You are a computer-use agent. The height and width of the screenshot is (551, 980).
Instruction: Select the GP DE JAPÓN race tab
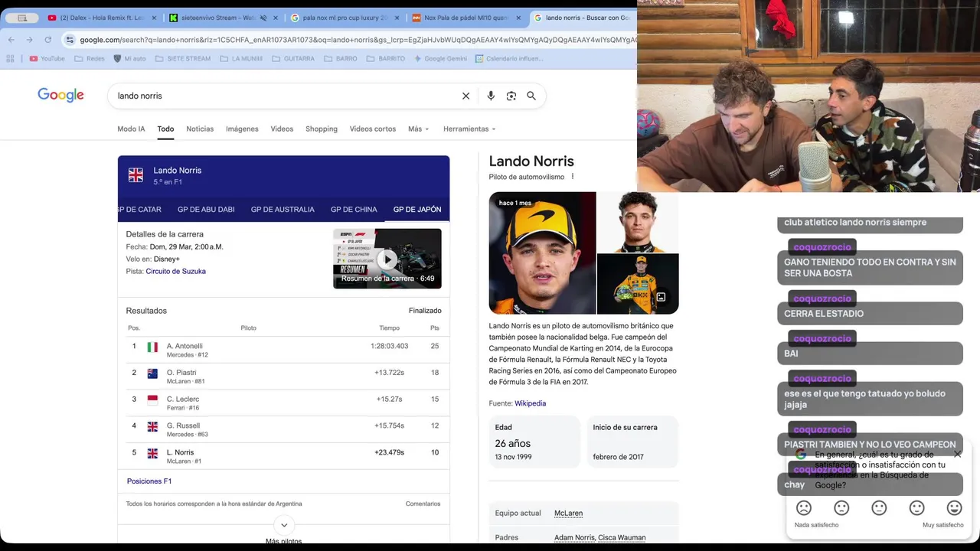click(417, 210)
